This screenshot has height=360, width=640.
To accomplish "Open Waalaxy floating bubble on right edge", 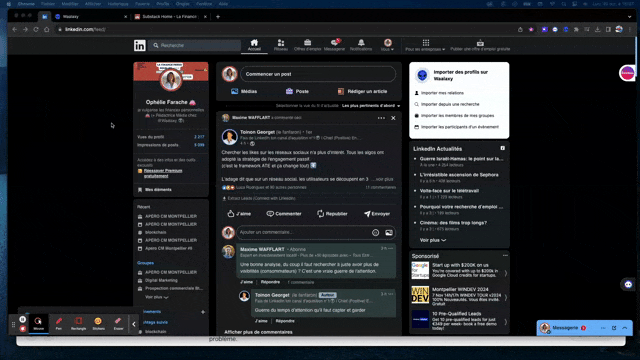I will [x=627, y=73].
